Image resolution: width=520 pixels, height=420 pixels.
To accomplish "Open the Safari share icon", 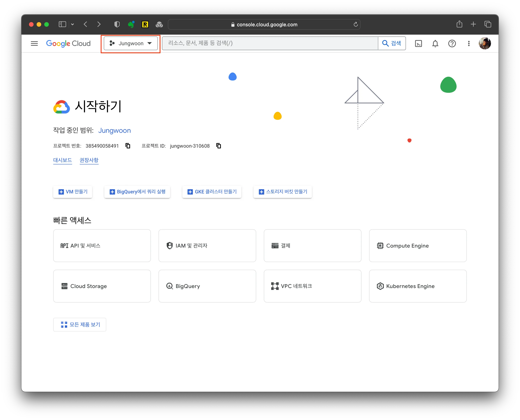I will [x=459, y=24].
